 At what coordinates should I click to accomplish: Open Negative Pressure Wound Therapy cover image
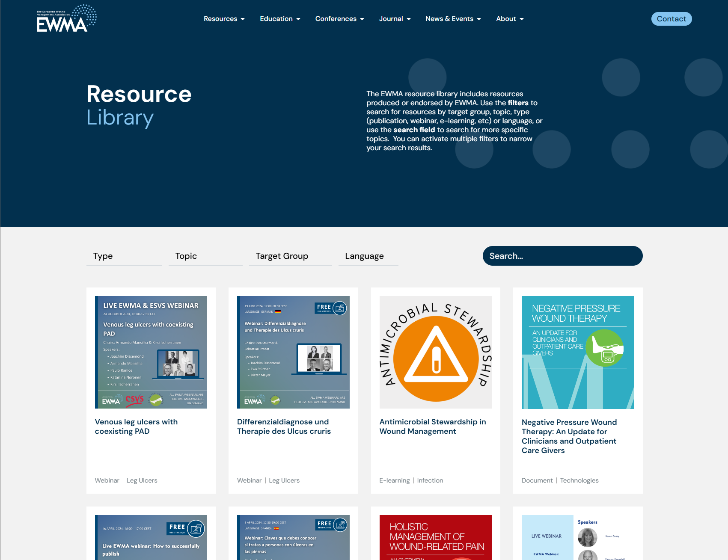(x=577, y=352)
